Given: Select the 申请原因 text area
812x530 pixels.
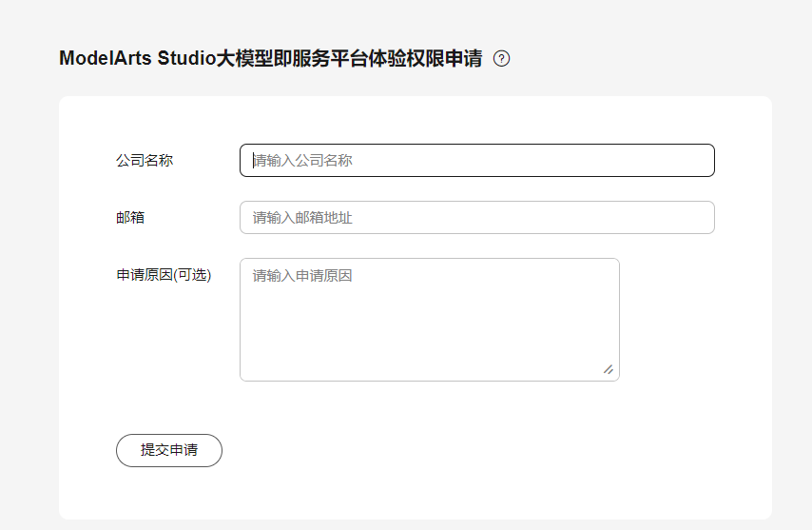Looking at the screenshot, I should (x=429, y=320).
